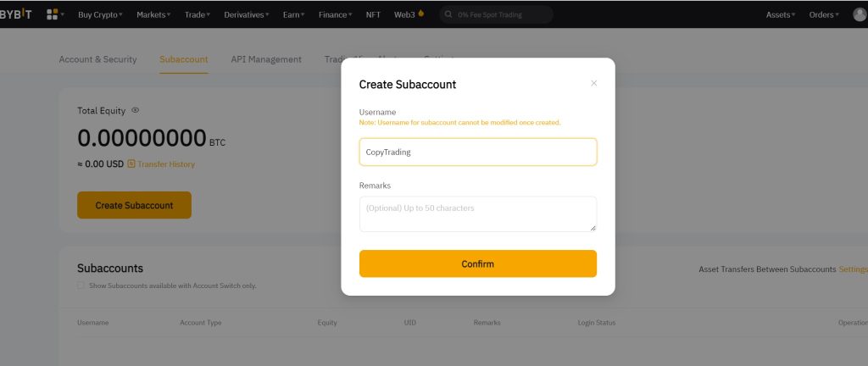
Task: Expand the Derivatives dropdown menu
Action: click(247, 15)
